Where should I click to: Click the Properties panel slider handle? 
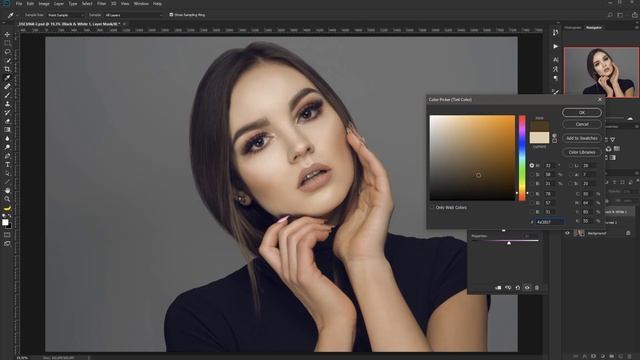509,243
